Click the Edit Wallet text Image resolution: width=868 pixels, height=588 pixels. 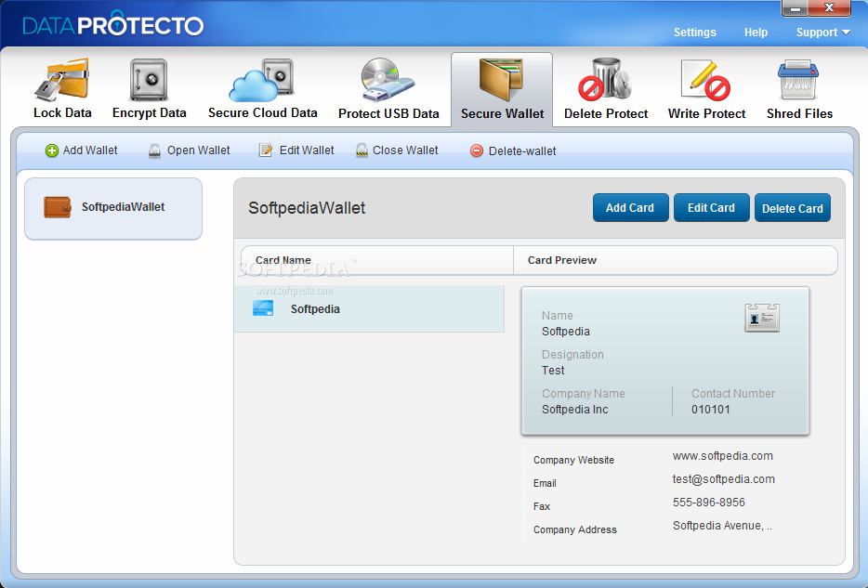point(307,150)
